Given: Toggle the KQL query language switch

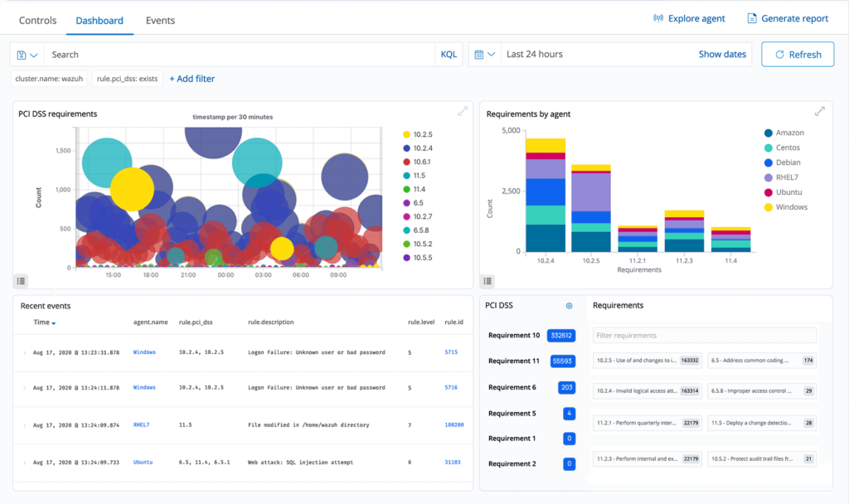Looking at the screenshot, I should click(449, 55).
